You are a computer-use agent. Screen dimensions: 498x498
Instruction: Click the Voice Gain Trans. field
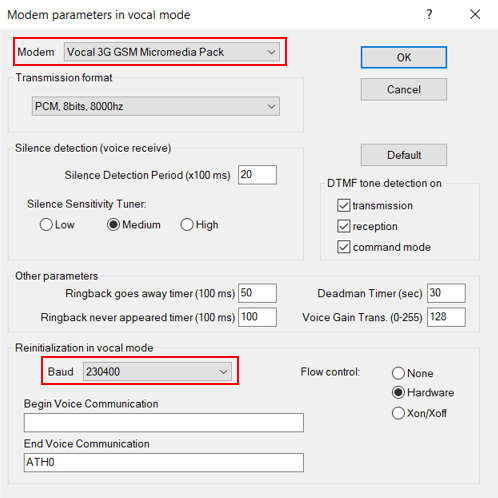[446, 317]
